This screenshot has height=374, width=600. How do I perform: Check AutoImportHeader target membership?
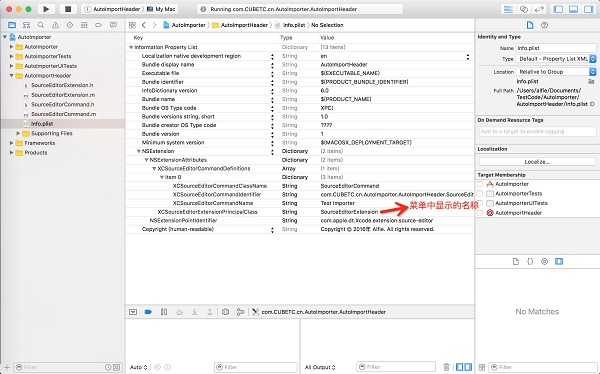point(480,213)
